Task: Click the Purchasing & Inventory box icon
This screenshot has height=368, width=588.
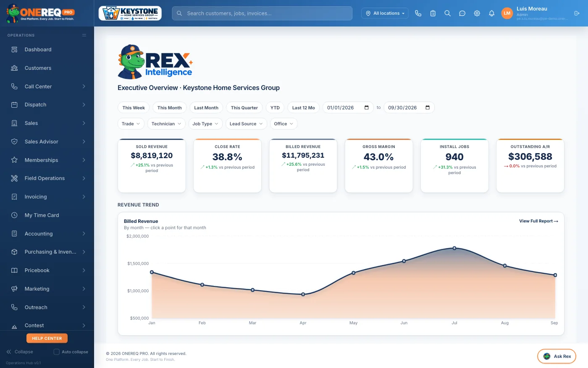Action: (x=14, y=252)
